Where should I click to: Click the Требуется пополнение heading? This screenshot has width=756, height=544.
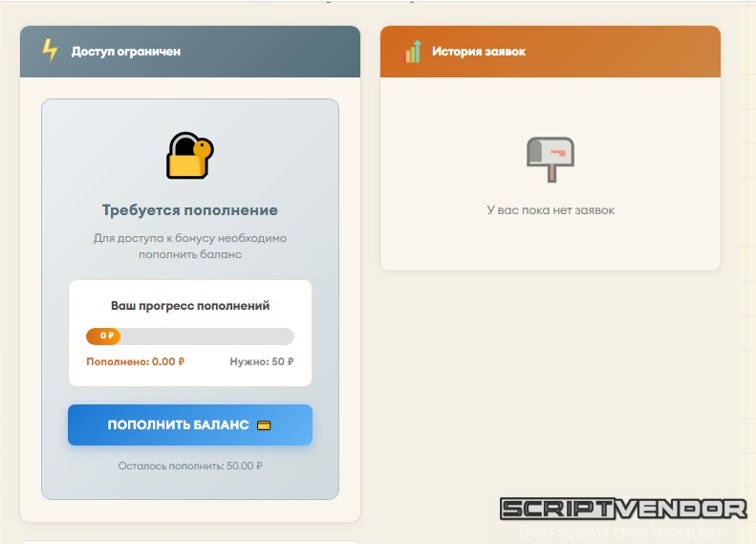tap(190, 210)
